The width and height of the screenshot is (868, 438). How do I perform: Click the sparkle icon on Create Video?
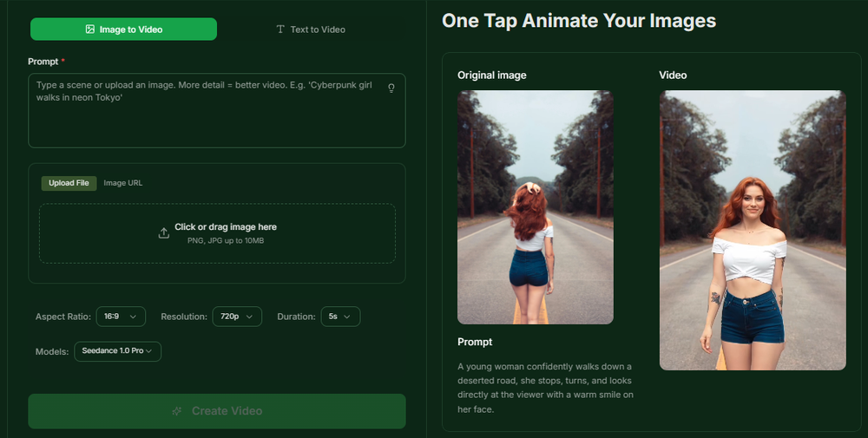177,411
